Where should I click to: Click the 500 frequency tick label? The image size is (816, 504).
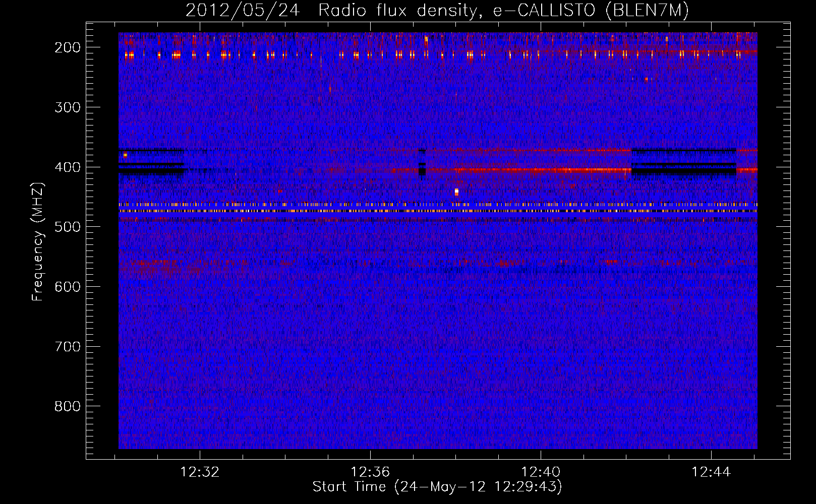(68, 227)
